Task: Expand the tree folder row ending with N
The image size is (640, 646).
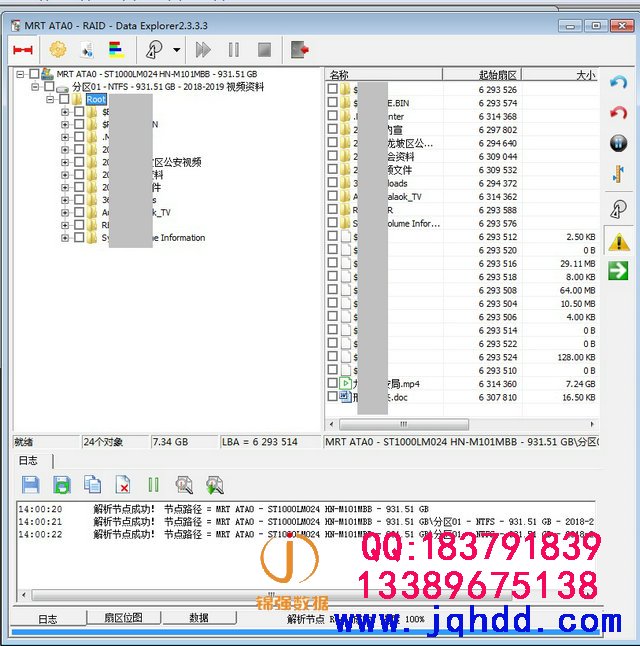Action: 65,124
